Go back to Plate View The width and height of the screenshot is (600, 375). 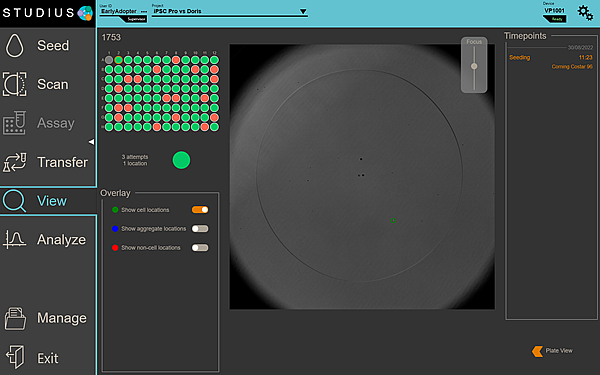(553, 351)
